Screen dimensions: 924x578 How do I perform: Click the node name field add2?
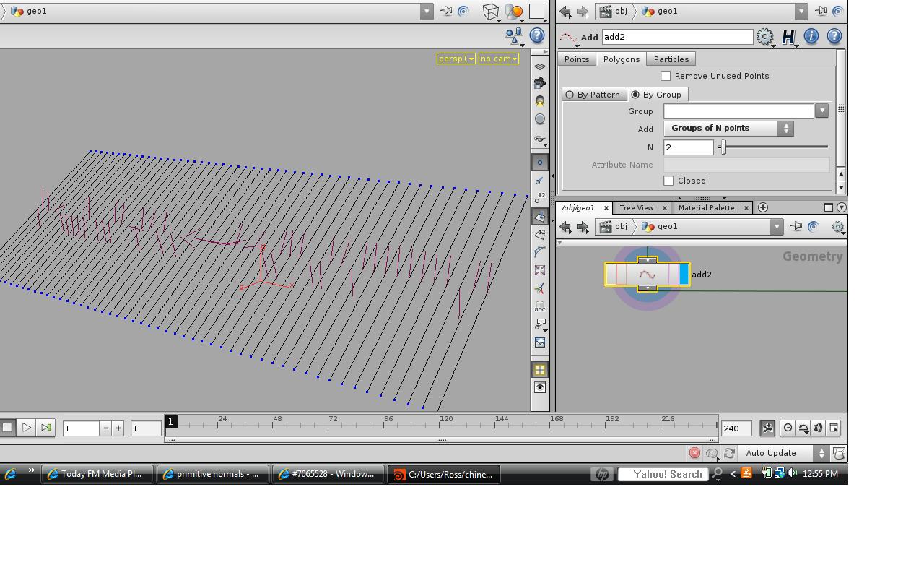tap(677, 37)
